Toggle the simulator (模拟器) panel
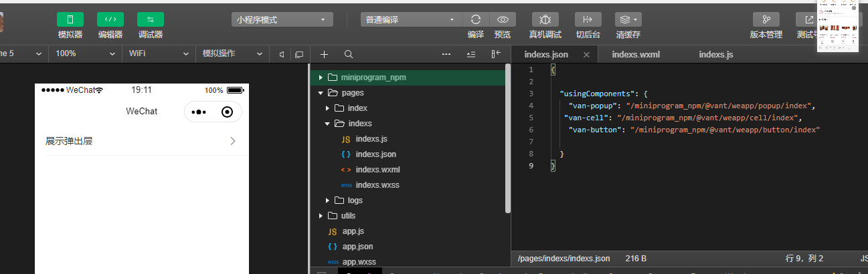The width and height of the screenshot is (868, 274). tap(70, 19)
